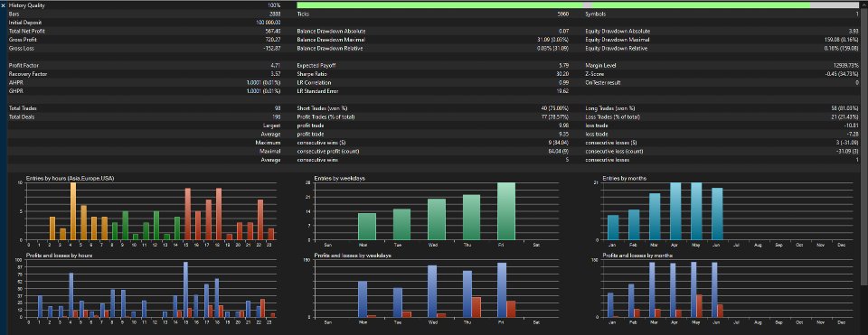The image size is (868, 335).
Task: Click the Balance Drawdown Maximal label
Action: coord(331,40)
